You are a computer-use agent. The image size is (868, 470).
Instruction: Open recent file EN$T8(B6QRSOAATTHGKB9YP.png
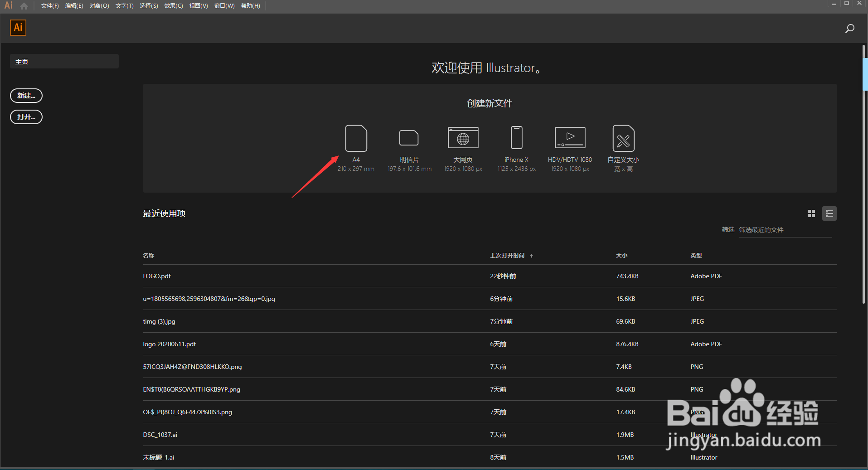191,389
